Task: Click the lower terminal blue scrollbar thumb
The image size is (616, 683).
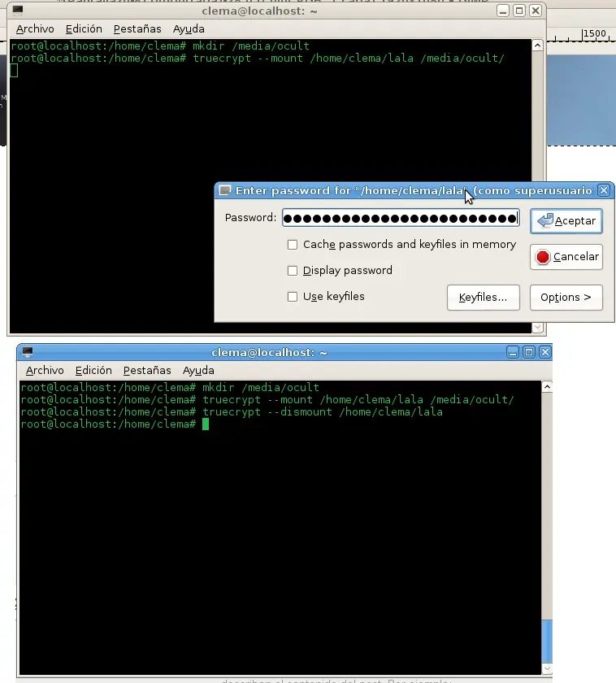Action: point(547,642)
